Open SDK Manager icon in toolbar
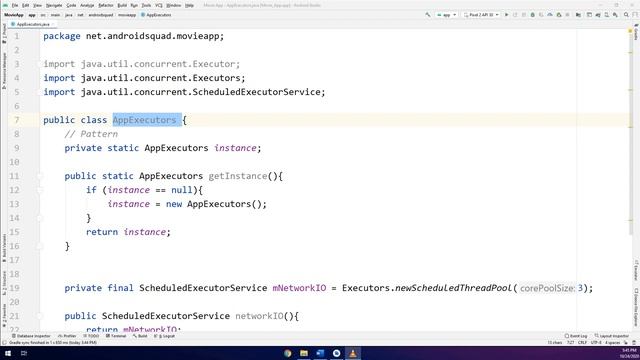The width and height of the screenshot is (640, 360). point(615,15)
